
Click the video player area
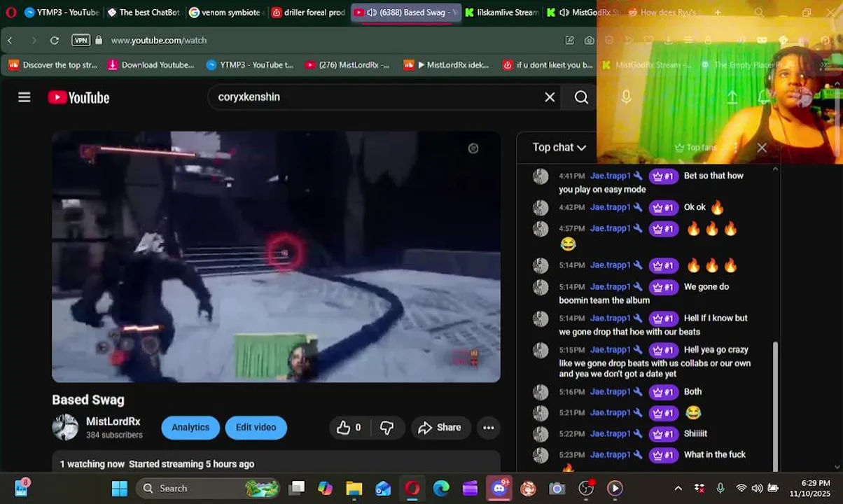coord(276,256)
